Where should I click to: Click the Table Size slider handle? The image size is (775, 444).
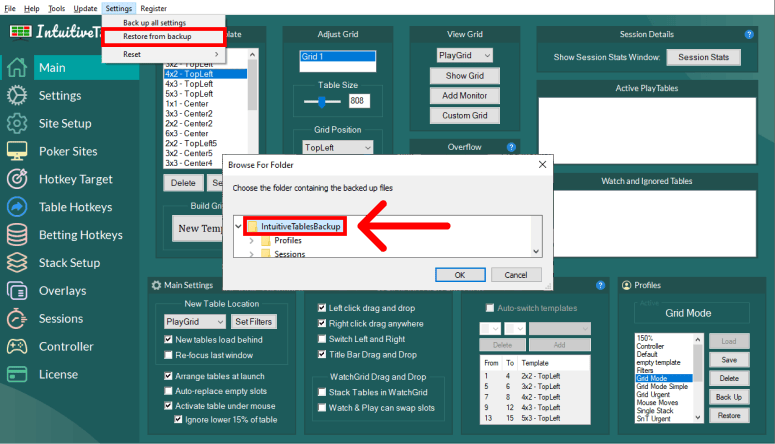322,102
